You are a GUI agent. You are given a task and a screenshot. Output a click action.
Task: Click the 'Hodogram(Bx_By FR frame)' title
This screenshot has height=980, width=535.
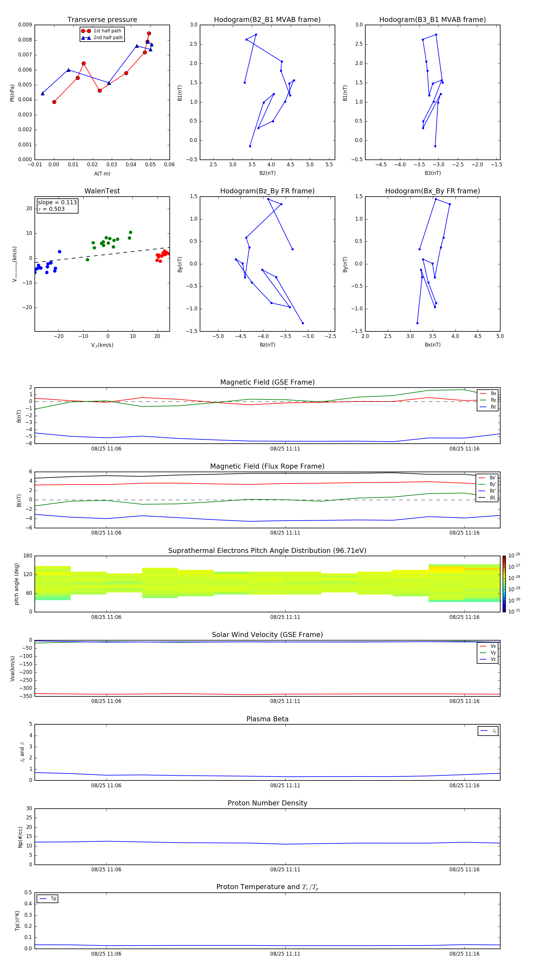coord(432,191)
